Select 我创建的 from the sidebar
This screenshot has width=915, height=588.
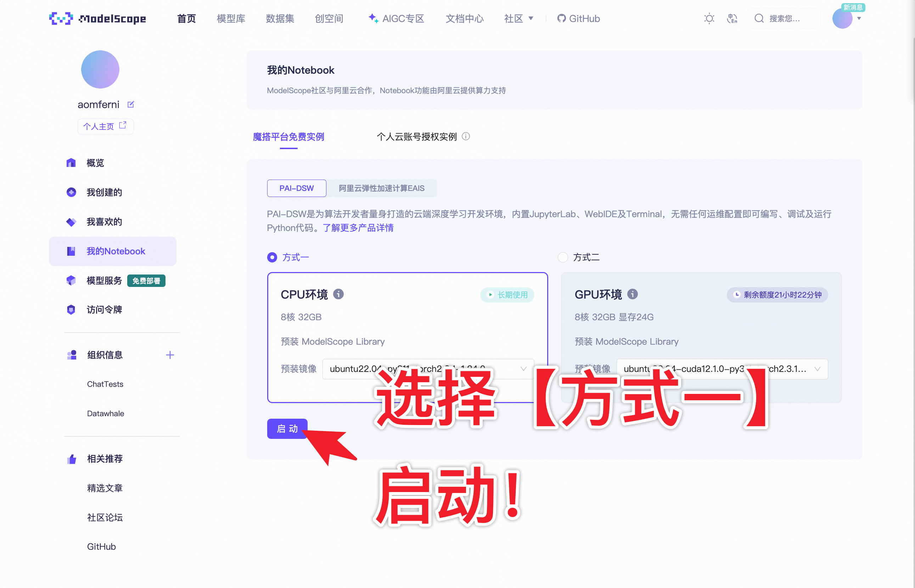pos(103,192)
